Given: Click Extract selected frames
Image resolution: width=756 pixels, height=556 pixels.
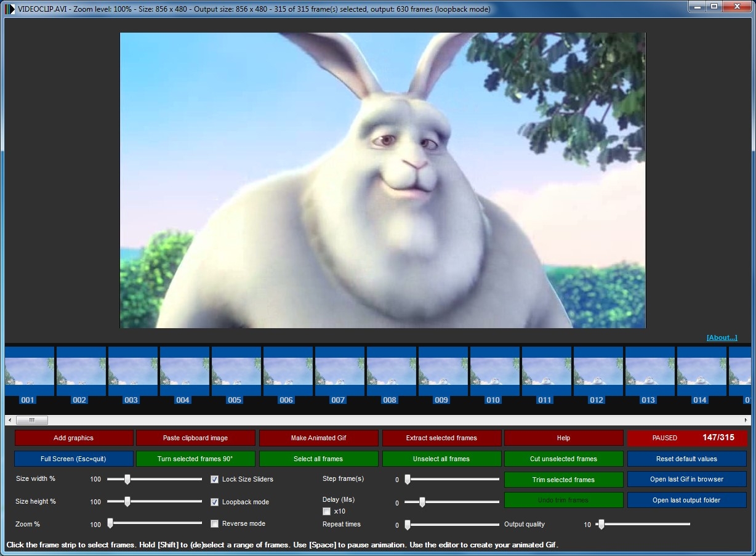Looking at the screenshot, I should click(x=441, y=438).
